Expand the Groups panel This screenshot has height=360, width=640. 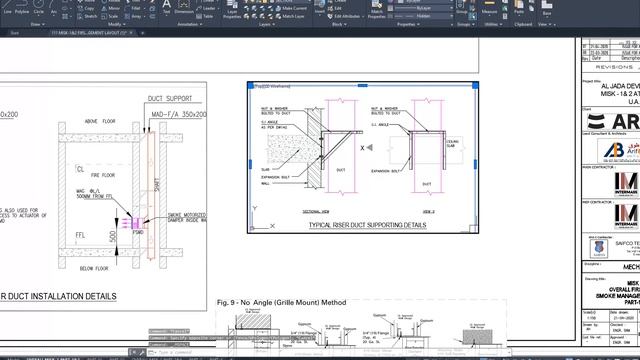tap(466, 24)
